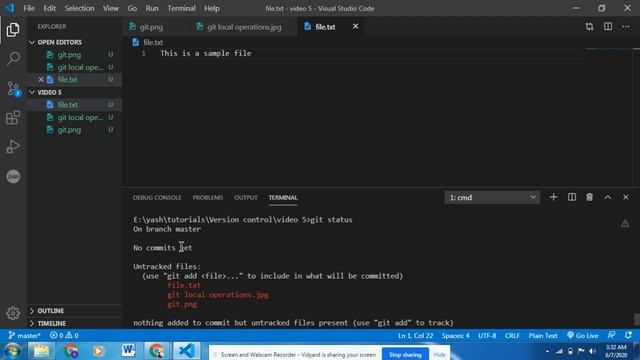640x360 pixels.
Task: Click the Ln 1, Col 22 cursor position
Action: 415,336
